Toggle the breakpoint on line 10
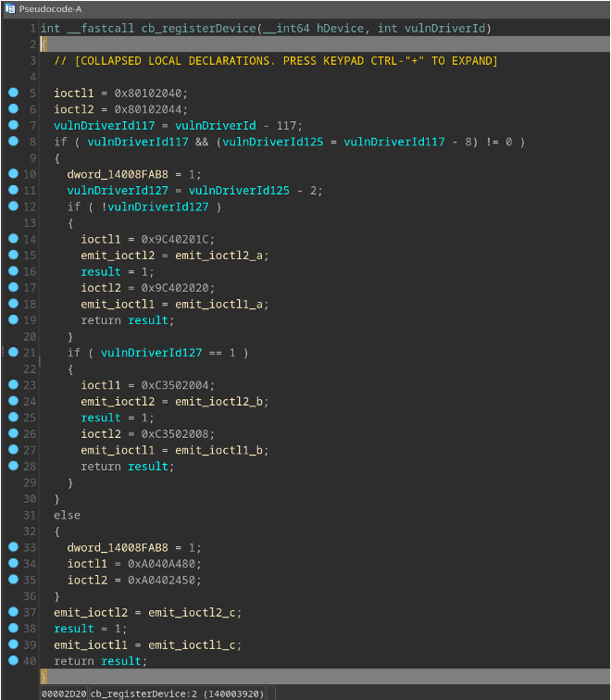611x700 pixels. click(x=13, y=174)
